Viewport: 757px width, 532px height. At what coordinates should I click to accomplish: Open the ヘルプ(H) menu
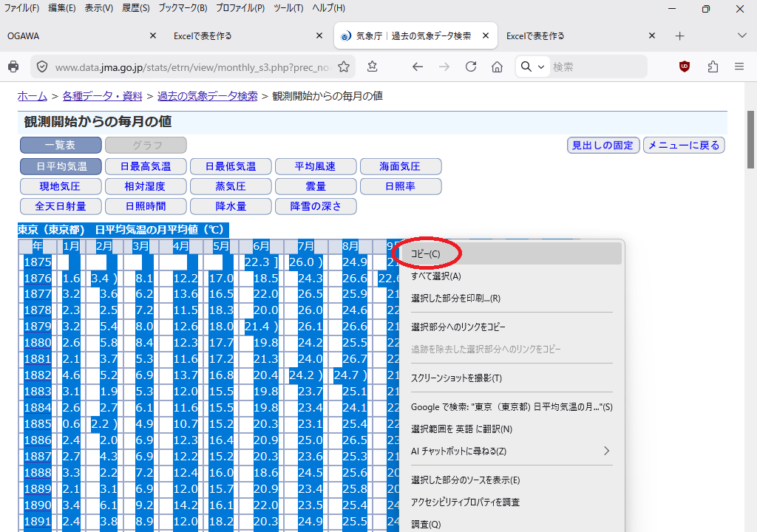[328, 8]
